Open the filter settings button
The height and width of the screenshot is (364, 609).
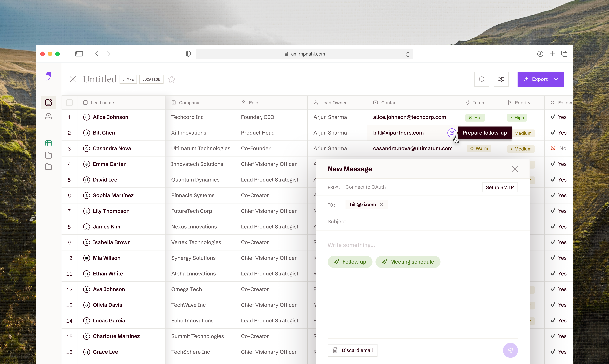(501, 79)
